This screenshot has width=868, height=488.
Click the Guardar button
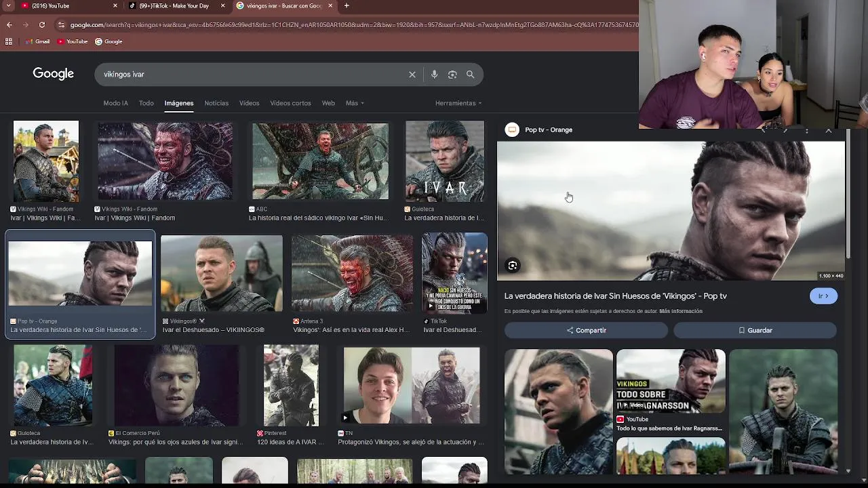pos(755,330)
